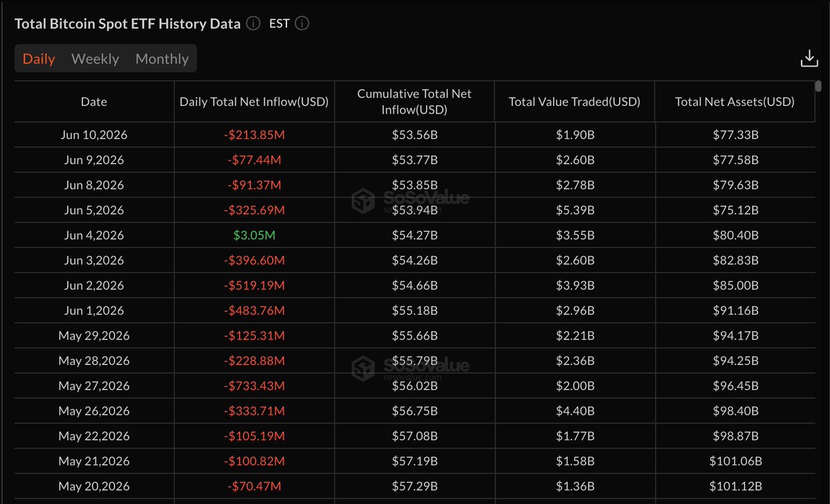This screenshot has width=830, height=504.
Task: Click the -$483.76M net inflow value
Action: point(254,310)
